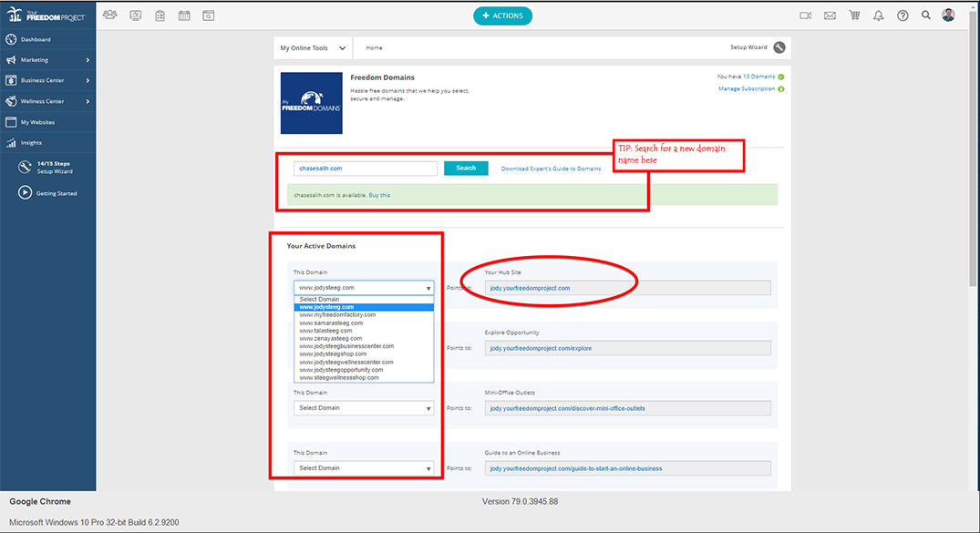
Task: Click the Mini-Office Outlets URL field
Action: [627, 408]
